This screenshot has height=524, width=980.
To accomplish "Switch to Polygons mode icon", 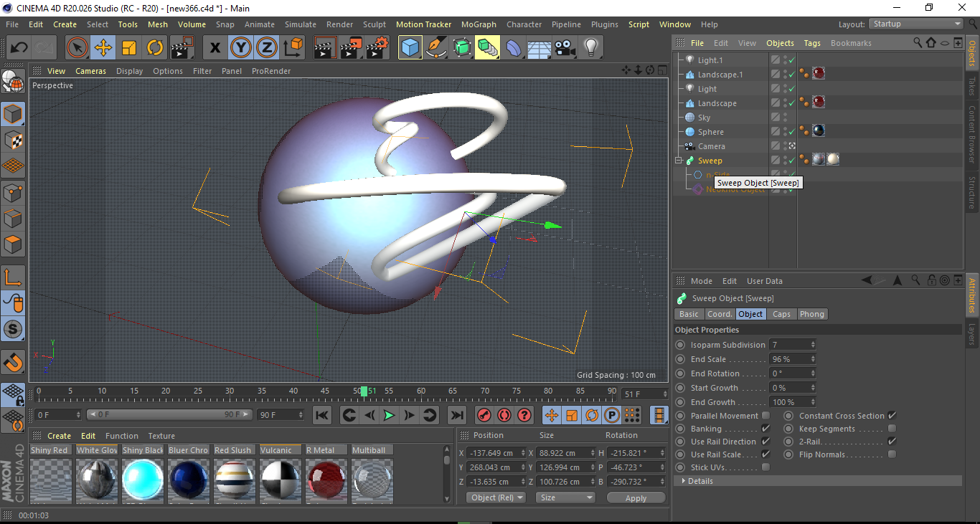I will point(13,244).
